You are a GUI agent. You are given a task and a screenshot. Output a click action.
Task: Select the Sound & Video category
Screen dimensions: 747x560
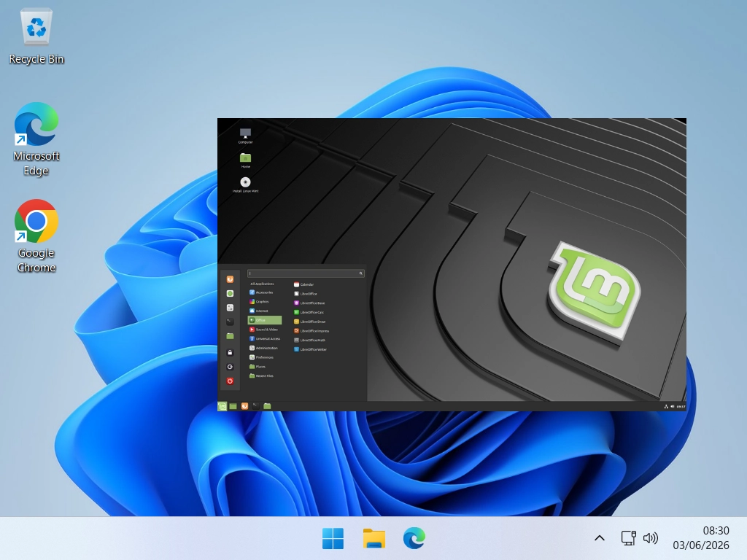click(264, 330)
